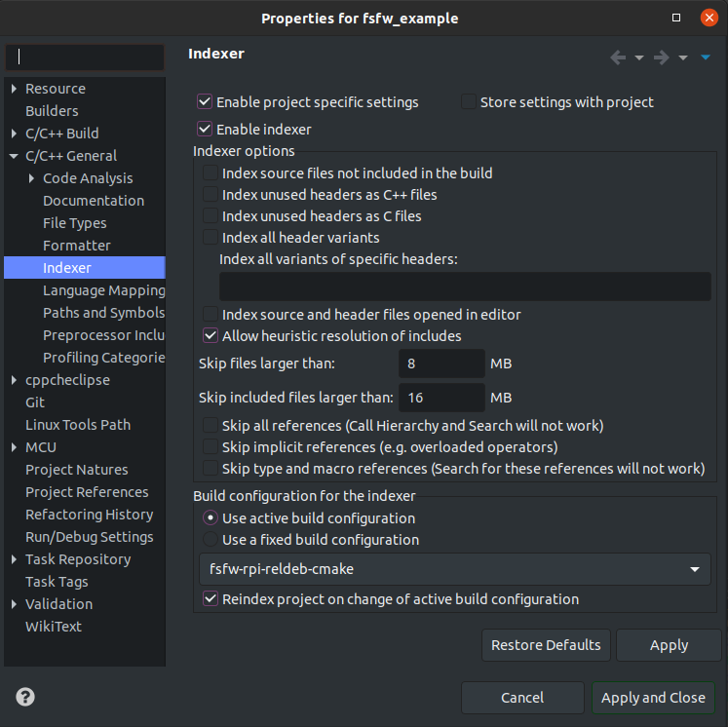Screen dimensions: 728x727
Task: Click the back navigation arrow icon
Action: click(618, 57)
